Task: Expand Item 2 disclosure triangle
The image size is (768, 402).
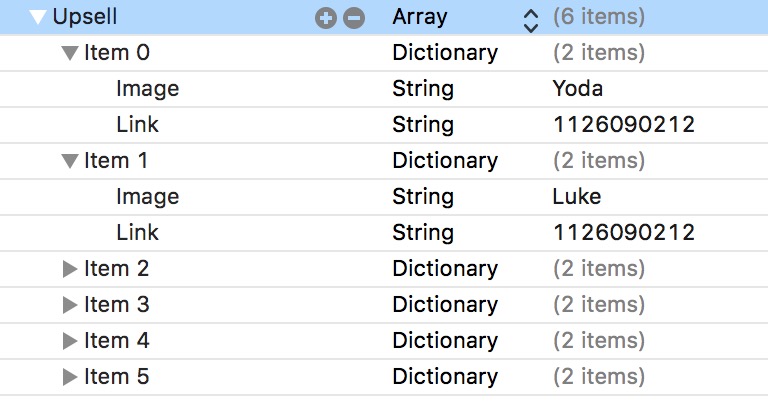Action: (70, 269)
